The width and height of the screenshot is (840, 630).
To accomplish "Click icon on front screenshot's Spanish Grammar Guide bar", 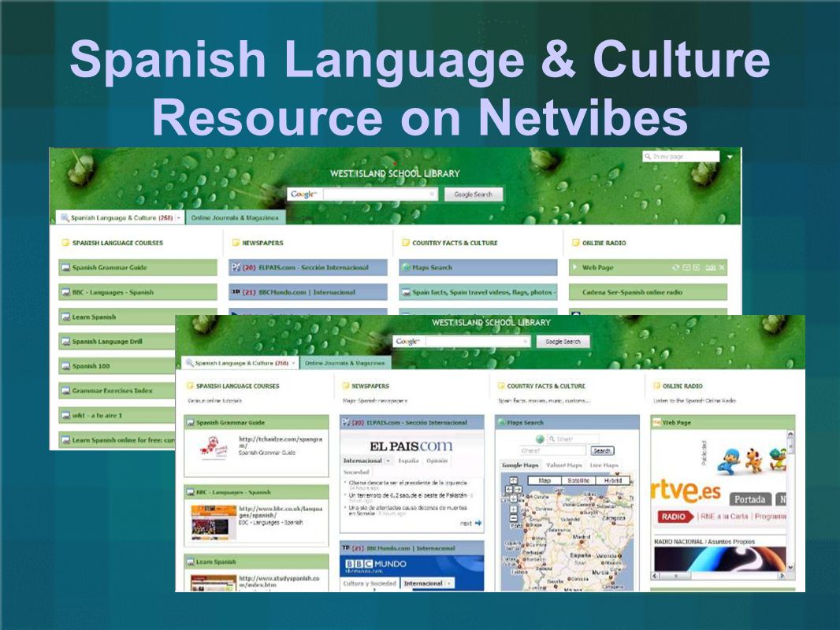I will click(x=190, y=422).
